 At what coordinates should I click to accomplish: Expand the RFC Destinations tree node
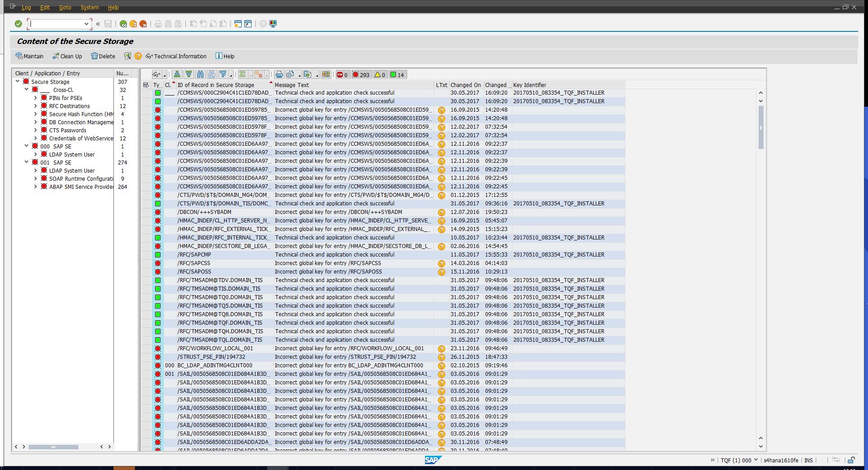(35, 106)
